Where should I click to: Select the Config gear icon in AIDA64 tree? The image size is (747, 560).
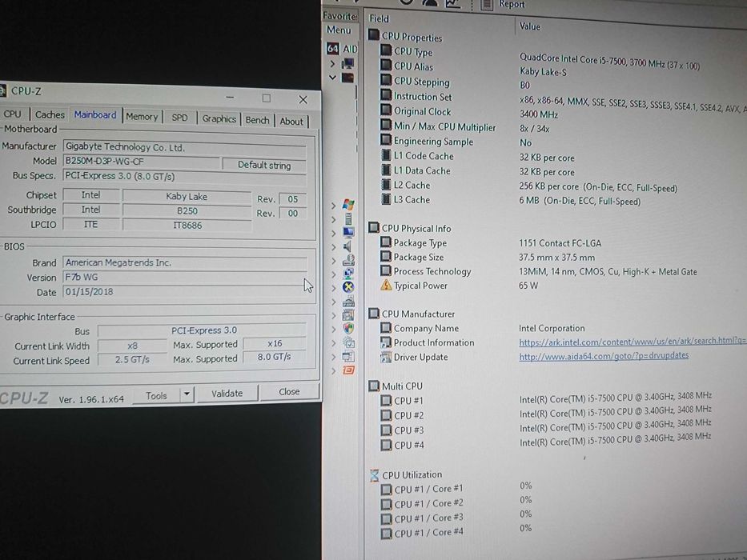pyautogui.click(x=348, y=342)
